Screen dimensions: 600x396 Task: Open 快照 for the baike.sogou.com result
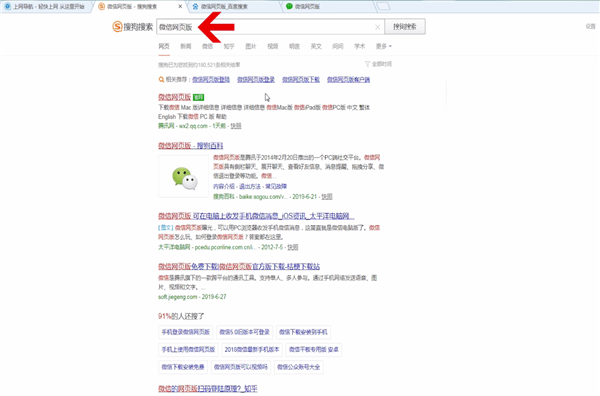pyautogui.click(x=327, y=197)
